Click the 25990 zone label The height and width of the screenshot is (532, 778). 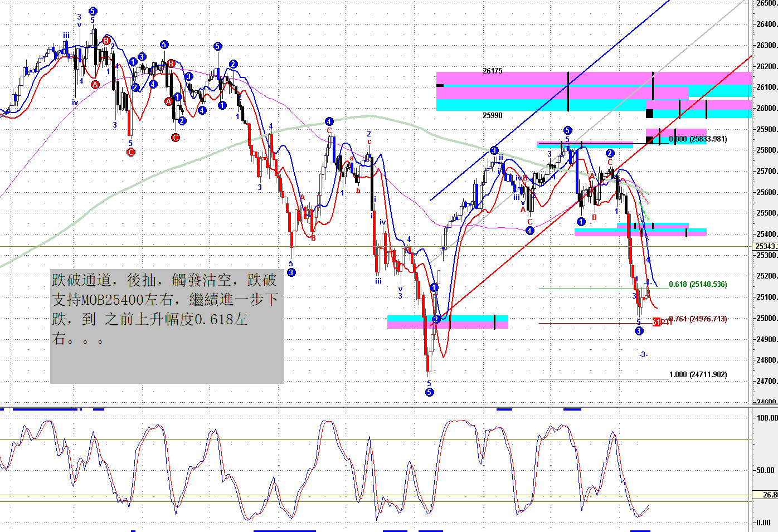[493, 115]
